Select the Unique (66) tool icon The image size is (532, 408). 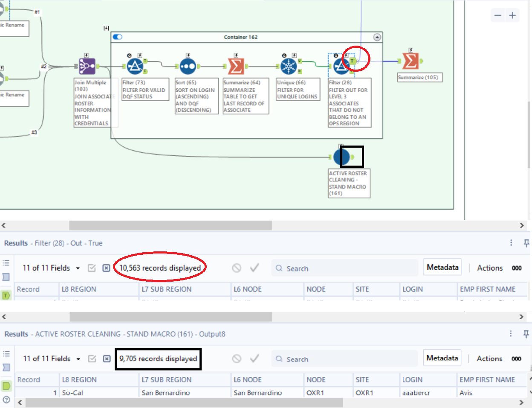[288, 66]
